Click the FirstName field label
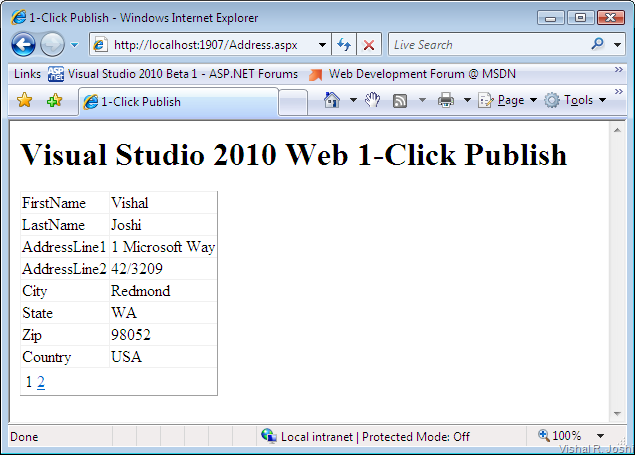This screenshot has width=635, height=455. tap(54, 203)
